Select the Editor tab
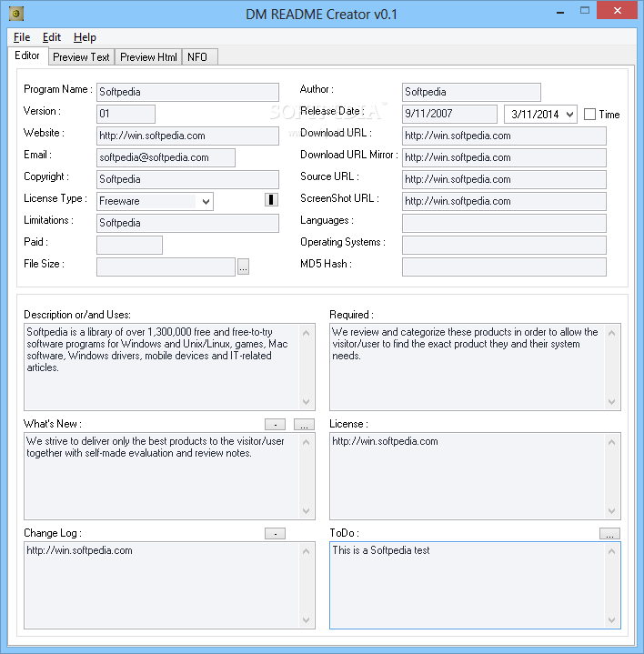 click(27, 55)
